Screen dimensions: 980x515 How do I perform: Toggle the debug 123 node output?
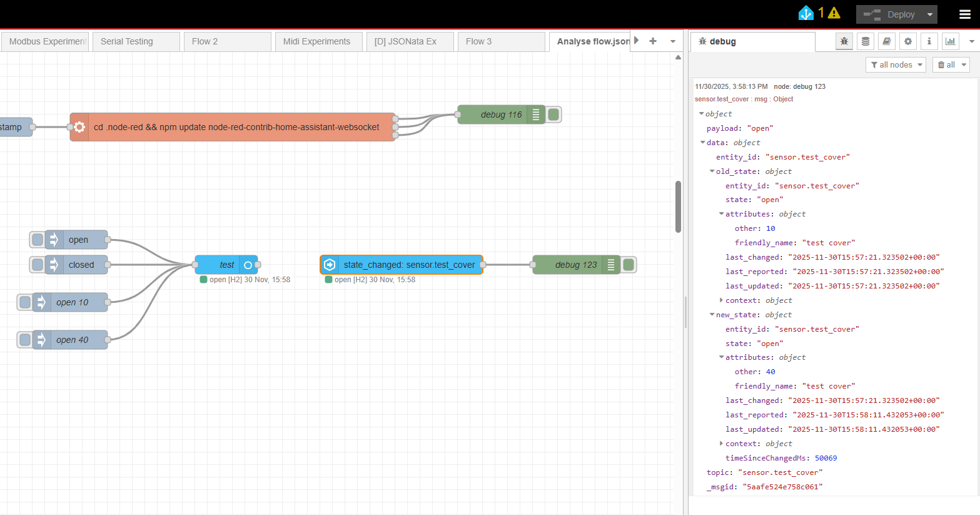(x=629, y=265)
